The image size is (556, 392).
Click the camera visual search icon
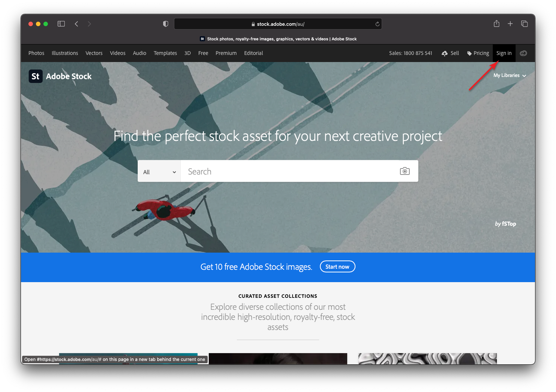point(404,171)
